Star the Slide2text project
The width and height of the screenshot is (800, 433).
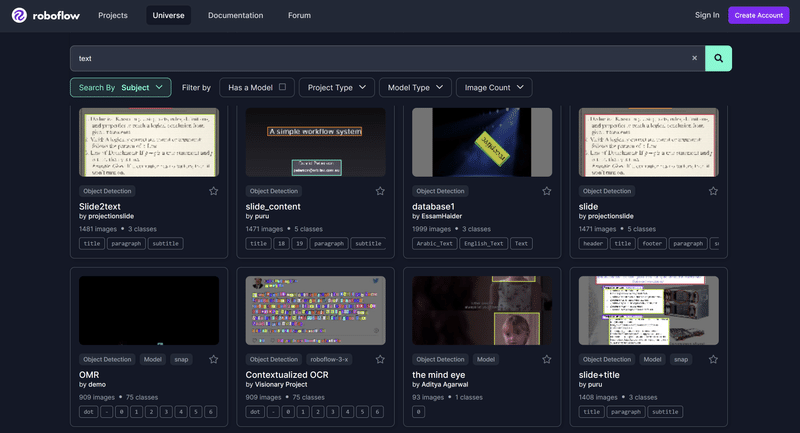(x=213, y=191)
